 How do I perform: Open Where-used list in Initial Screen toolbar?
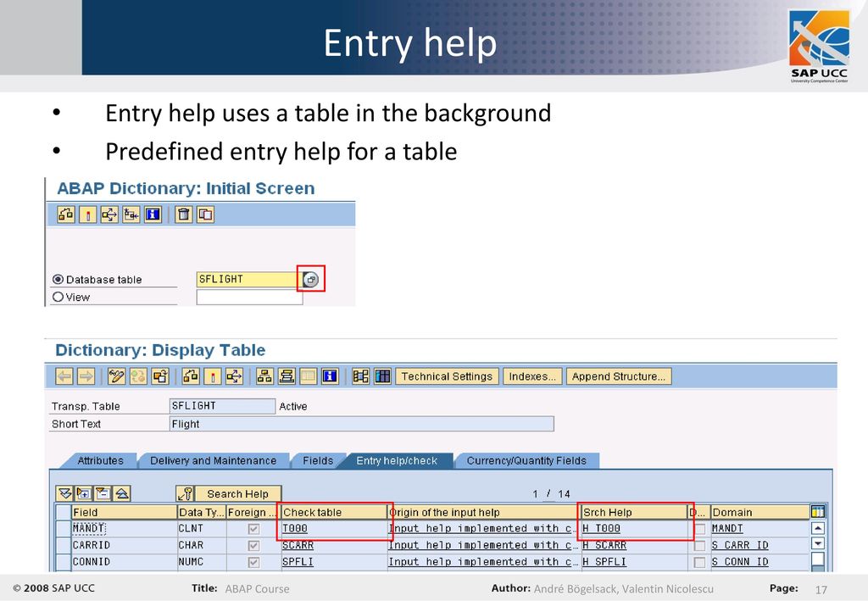pyautogui.click(x=109, y=214)
